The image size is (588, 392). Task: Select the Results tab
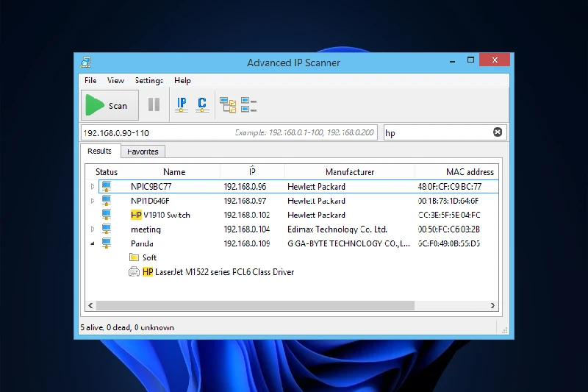pyautogui.click(x=100, y=151)
